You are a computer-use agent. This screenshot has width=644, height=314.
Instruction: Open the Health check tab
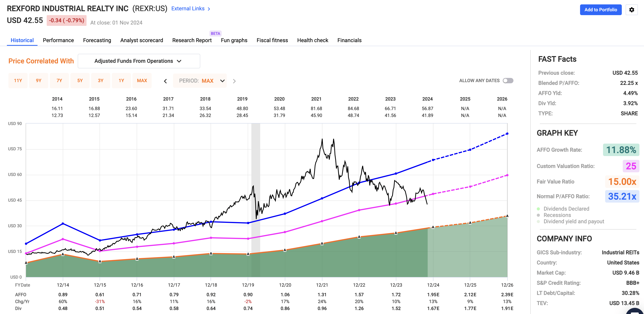coord(312,40)
